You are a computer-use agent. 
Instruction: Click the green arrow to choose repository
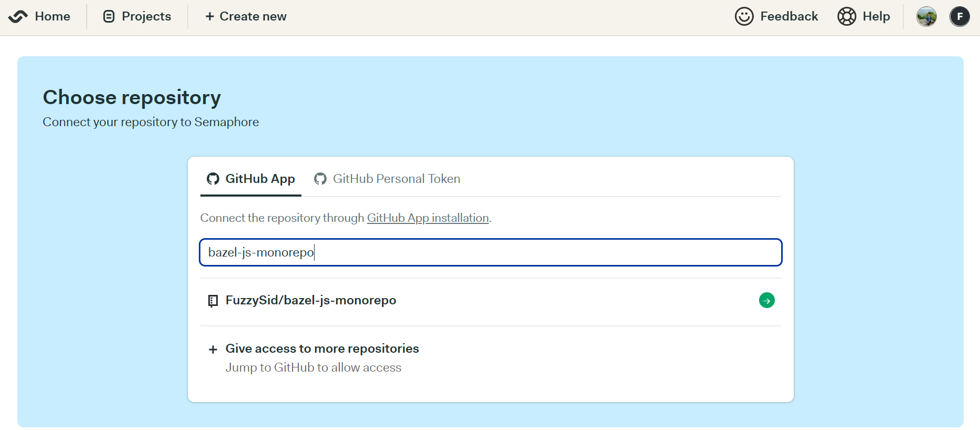click(766, 300)
